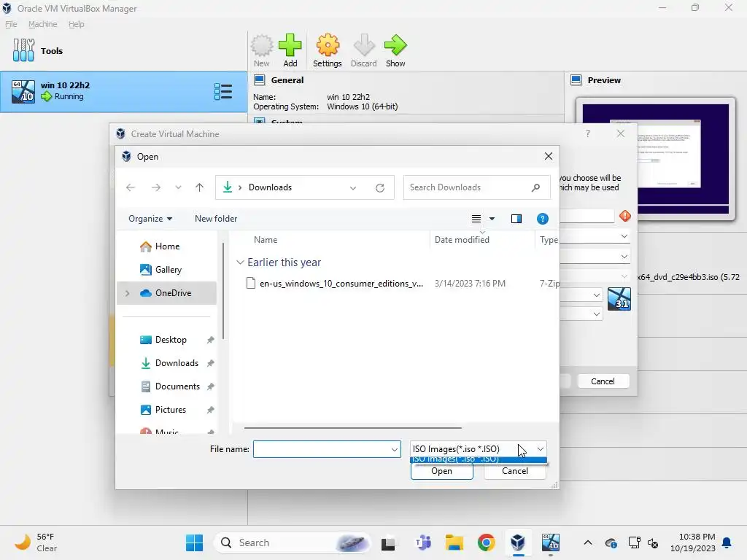The width and height of the screenshot is (747, 560).
Task: Go forward in the Open dialog
Action: [156, 187]
